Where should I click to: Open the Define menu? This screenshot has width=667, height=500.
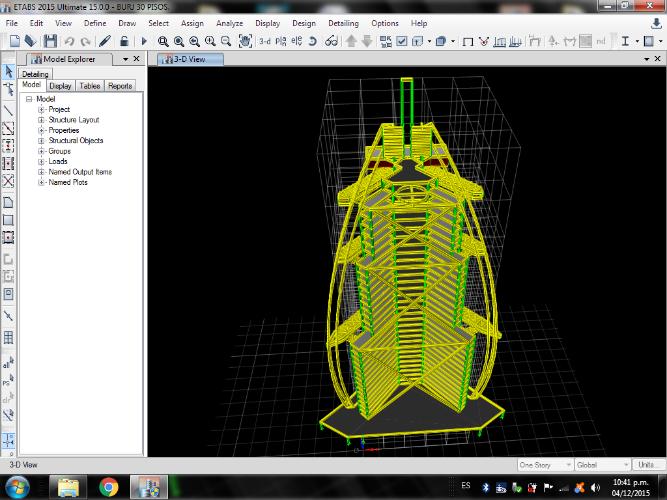(95, 23)
